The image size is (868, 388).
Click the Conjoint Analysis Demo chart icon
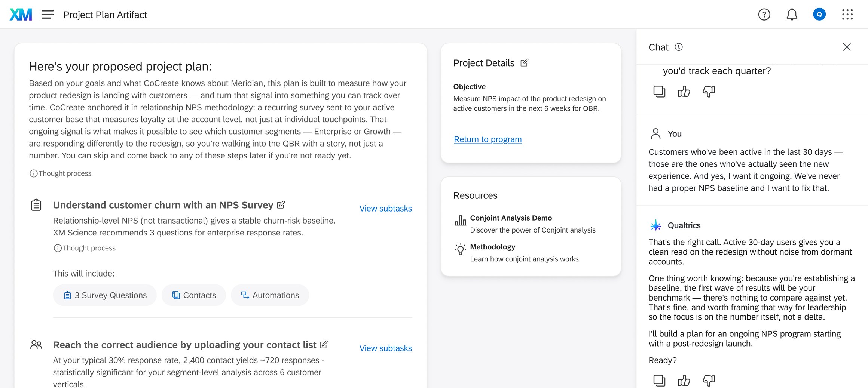pos(460,221)
